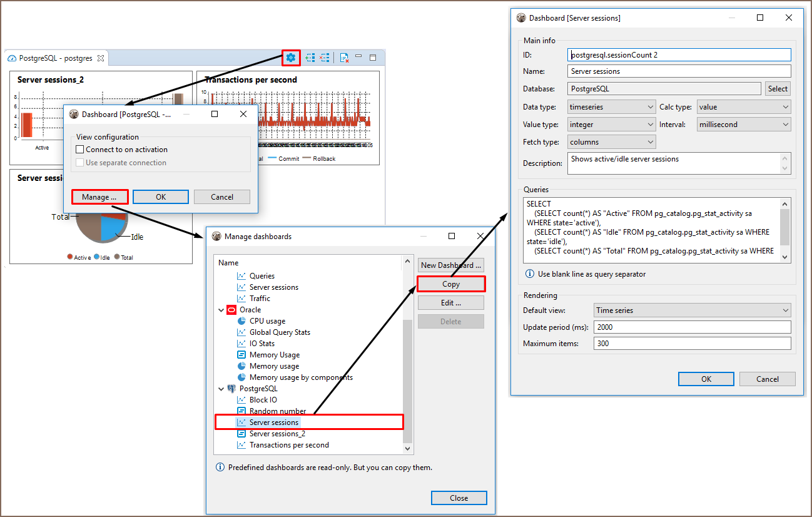
Task: Open dashboard configuration via the gear icon
Action: (x=291, y=58)
